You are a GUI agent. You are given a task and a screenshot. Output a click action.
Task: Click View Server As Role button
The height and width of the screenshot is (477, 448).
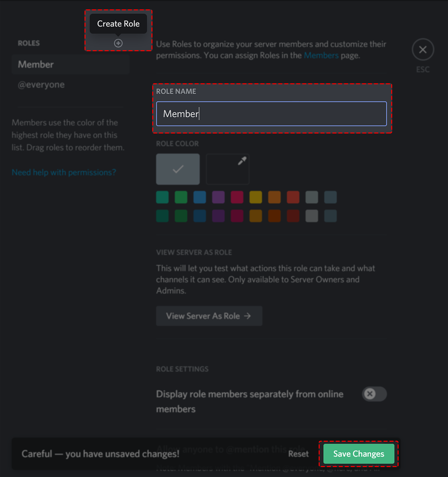(x=210, y=315)
